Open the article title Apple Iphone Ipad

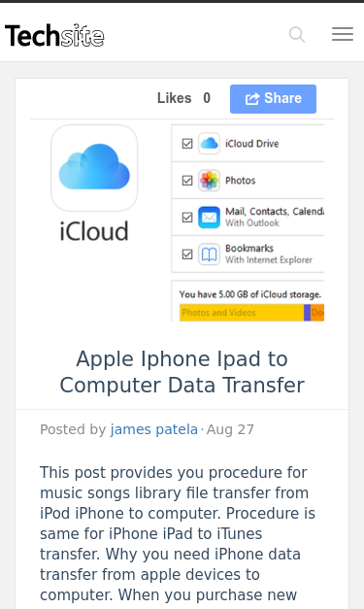coord(182,372)
